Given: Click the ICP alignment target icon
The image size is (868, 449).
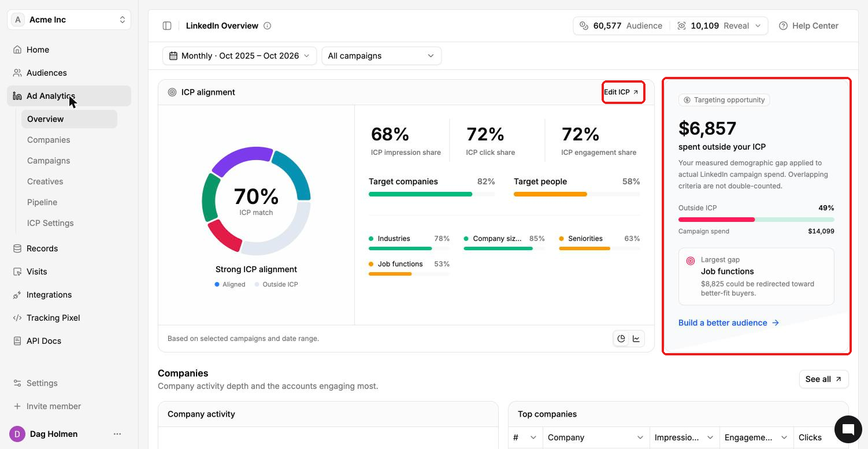Looking at the screenshot, I should [172, 92].
